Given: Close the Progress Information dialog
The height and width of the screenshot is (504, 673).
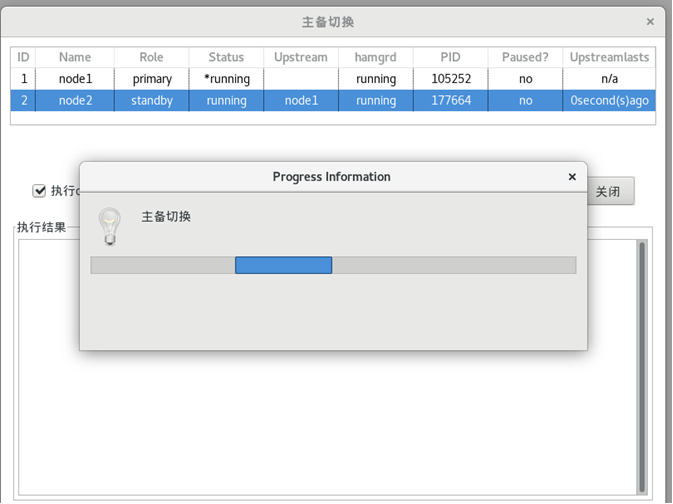Looking at the screenshot, I should coord(572,177).
